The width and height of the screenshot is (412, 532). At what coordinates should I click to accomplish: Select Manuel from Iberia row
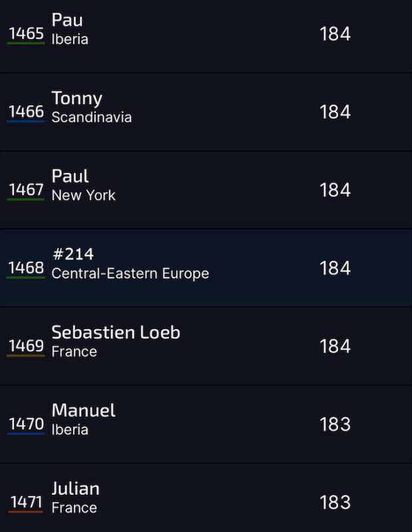coord(206,424)
